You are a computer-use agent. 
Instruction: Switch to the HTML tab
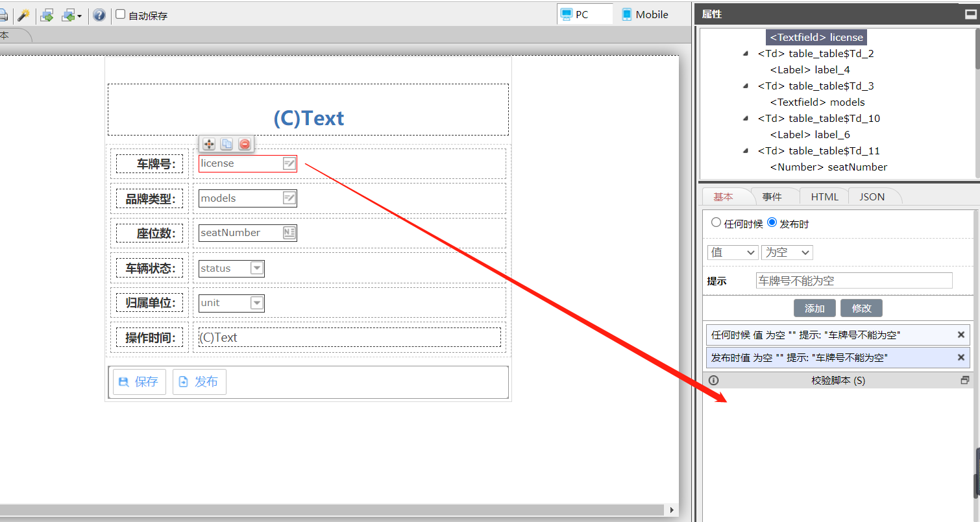point(825,196)
